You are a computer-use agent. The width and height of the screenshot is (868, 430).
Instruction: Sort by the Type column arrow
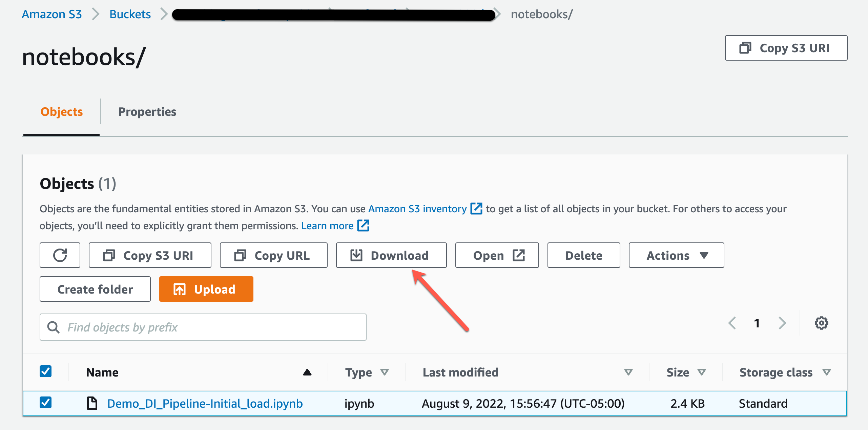(384, 372)
